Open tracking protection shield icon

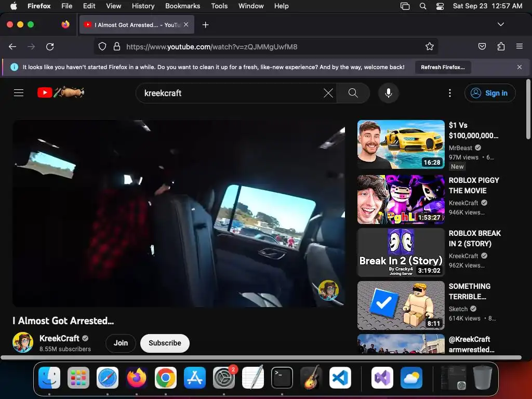tap(102, 46)
